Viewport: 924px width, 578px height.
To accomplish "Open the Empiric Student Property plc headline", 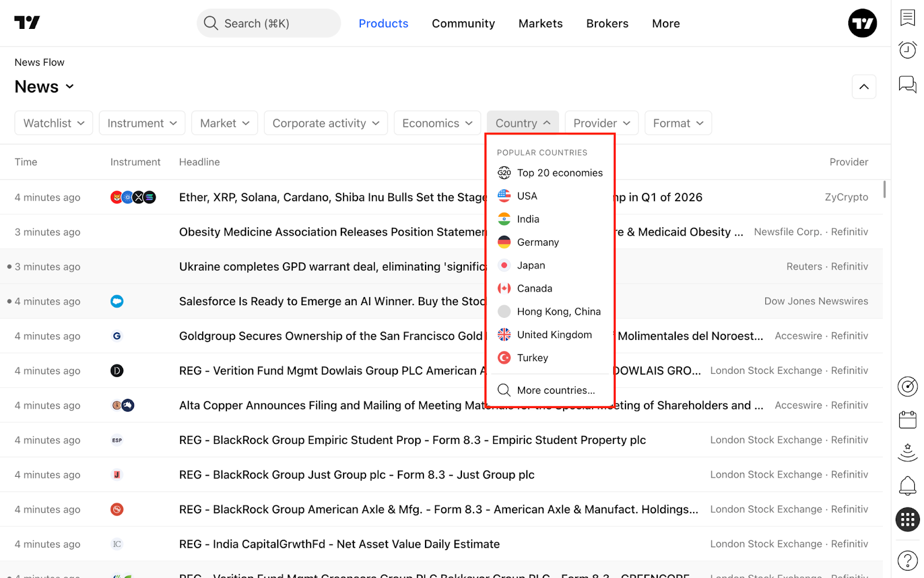I will click(x=412, y=440).
